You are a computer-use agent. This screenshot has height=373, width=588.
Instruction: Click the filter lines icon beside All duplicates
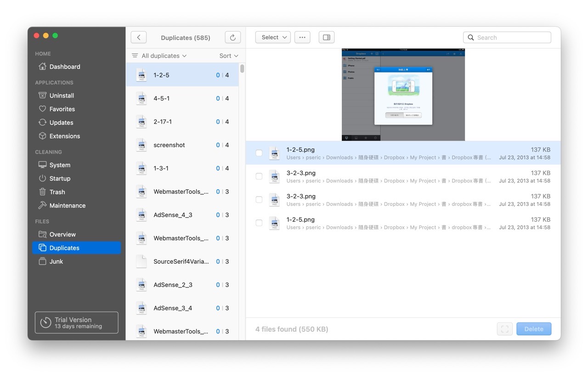point(135,56)
